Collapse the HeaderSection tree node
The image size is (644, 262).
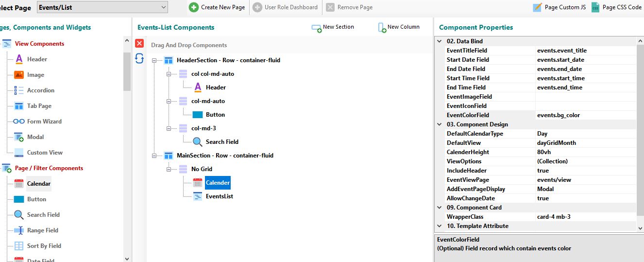(x=154, y=61)
